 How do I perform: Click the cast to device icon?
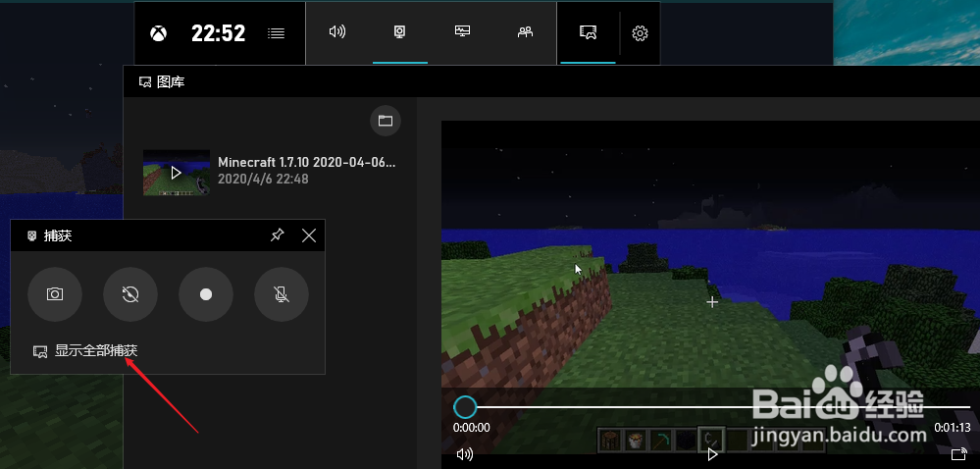point(958,454)
